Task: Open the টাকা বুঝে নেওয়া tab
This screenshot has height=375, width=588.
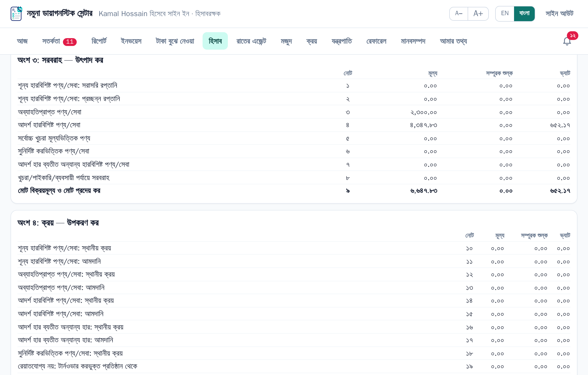Action: [175, 41]
